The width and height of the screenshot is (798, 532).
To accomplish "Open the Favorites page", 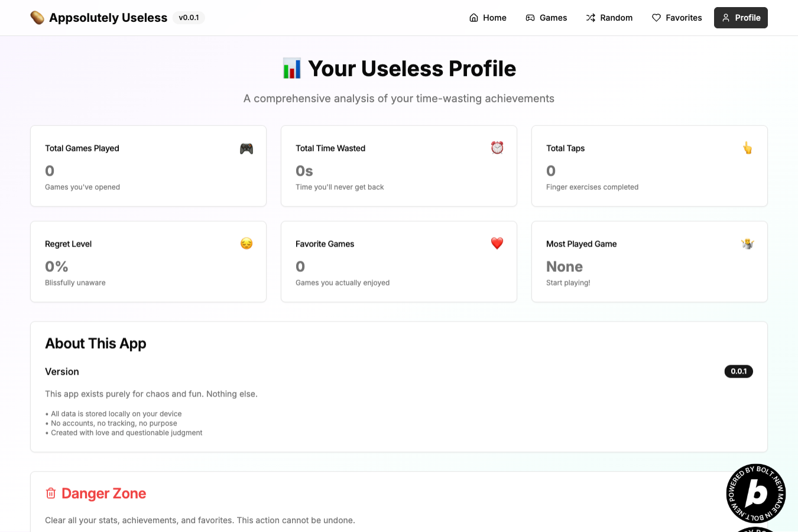I will 677,18.
